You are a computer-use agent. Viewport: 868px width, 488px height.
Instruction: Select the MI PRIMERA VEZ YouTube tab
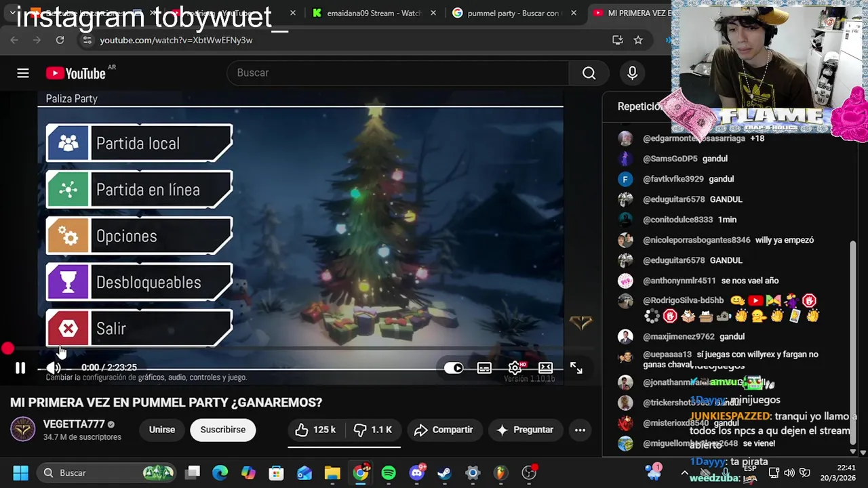pos(631,13)
